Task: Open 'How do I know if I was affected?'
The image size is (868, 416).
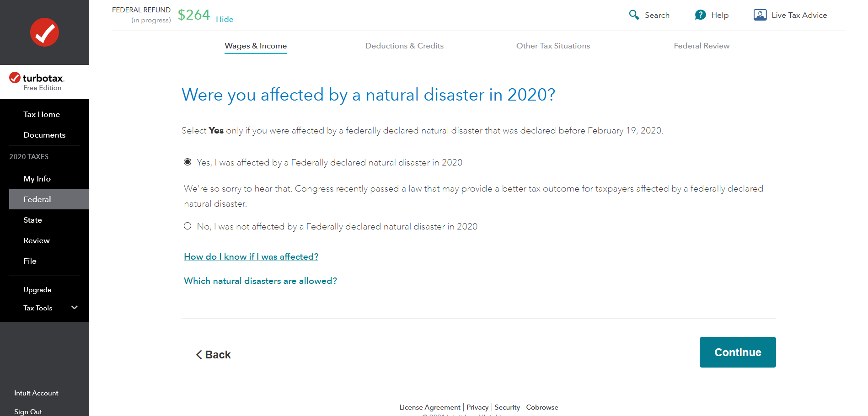Action: pos(251,257)
